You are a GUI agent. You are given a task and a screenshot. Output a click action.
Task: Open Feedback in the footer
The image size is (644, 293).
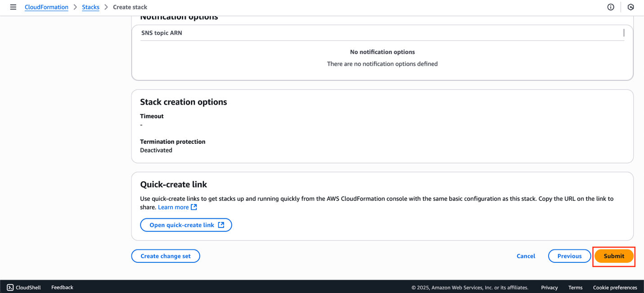(x=62, y=288)
